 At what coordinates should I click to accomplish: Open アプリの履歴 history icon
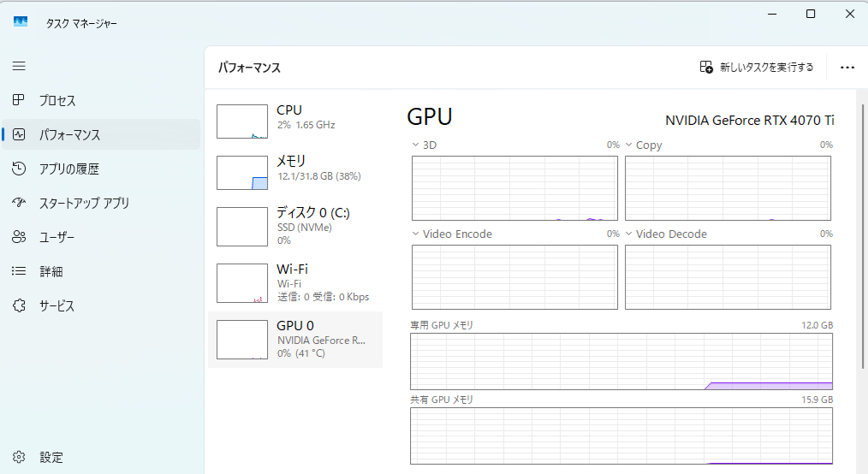tap(19, 169)
